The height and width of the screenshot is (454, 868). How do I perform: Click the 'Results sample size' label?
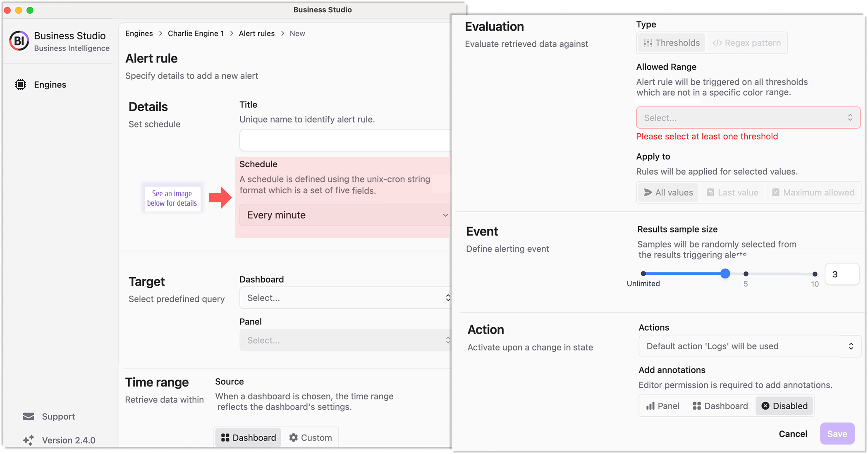click(x=677, y=229)
